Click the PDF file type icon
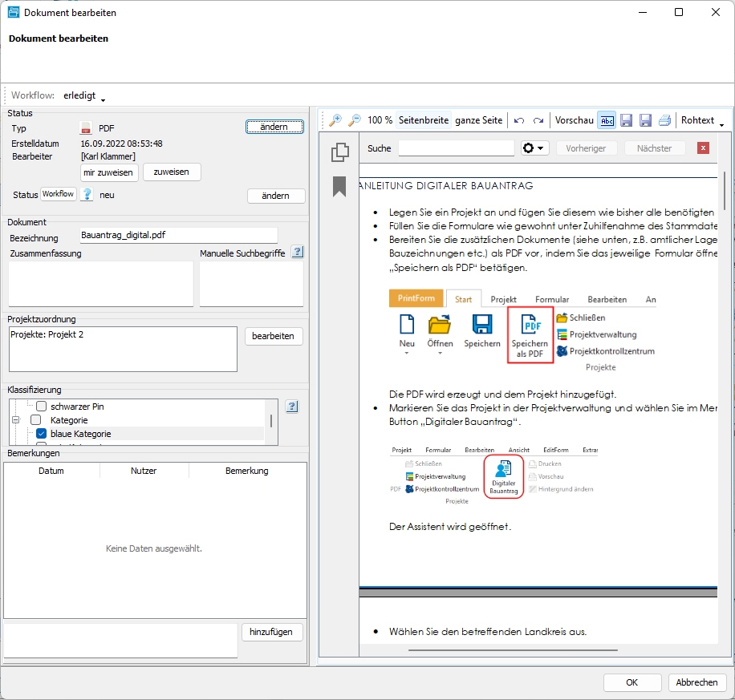Screen dimensions: 735x700 click(86, 128)
